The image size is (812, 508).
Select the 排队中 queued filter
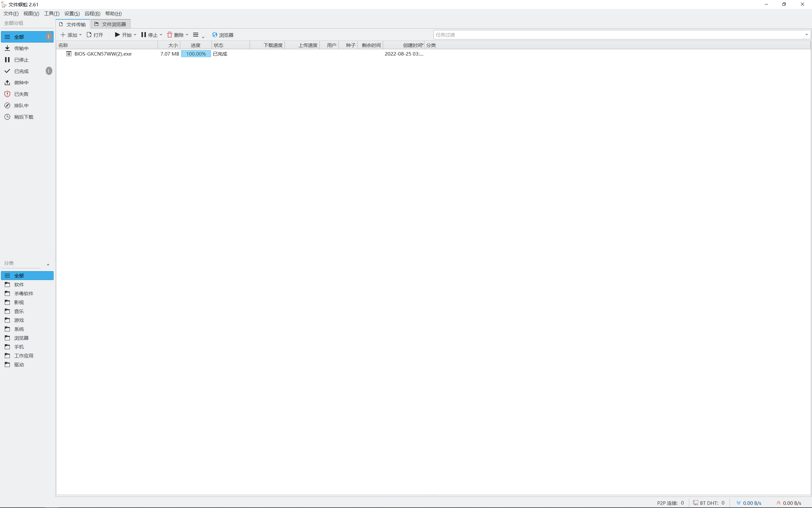[x=27, y=105]
